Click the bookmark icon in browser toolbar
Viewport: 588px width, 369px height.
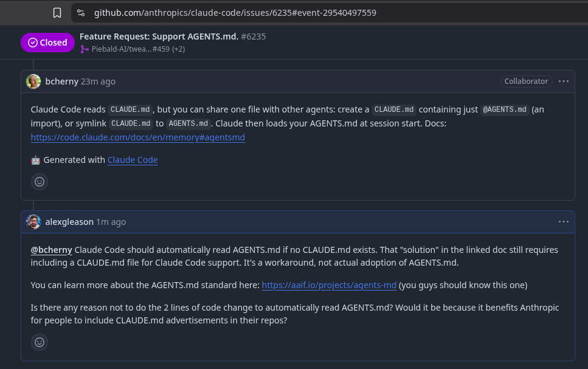[x=57, y=13]
